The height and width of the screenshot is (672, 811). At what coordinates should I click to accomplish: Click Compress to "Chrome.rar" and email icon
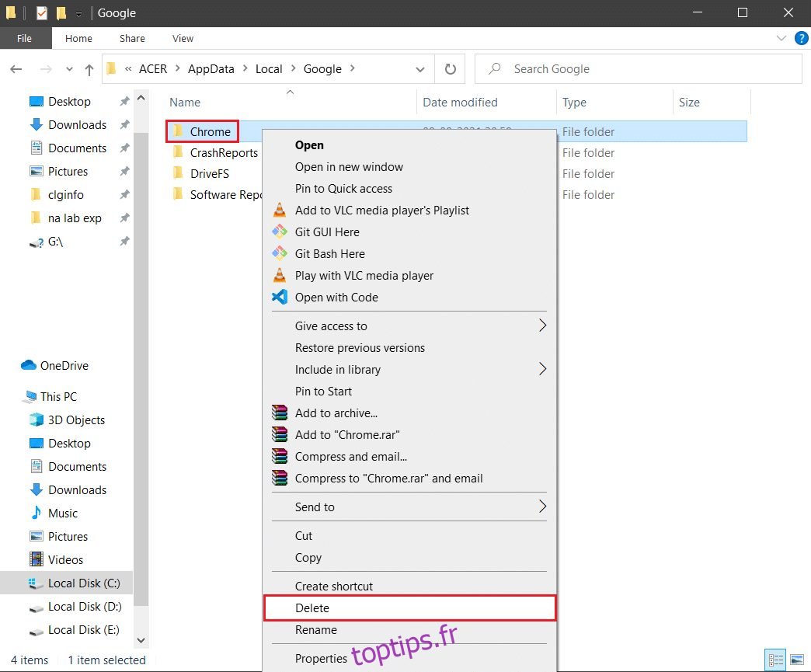280,478
